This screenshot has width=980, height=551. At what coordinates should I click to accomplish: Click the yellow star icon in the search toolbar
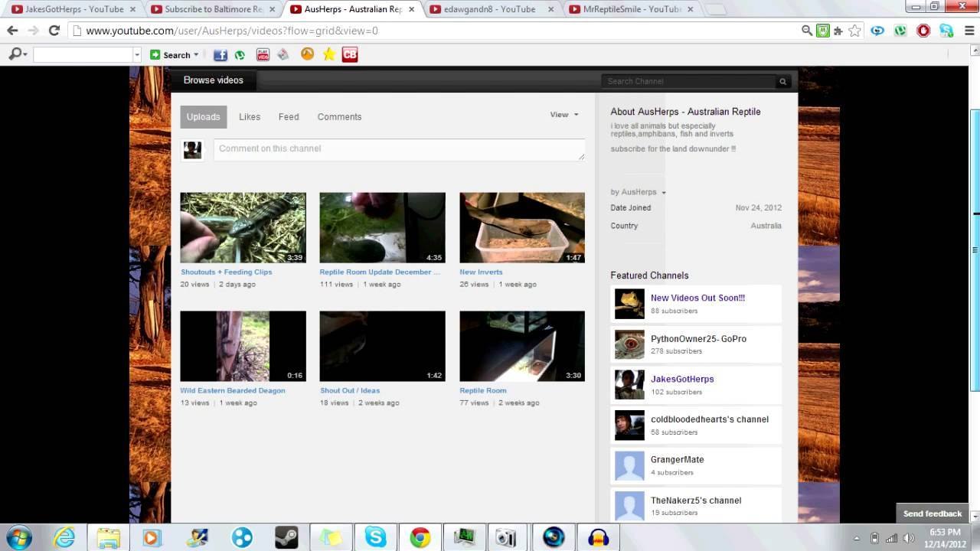(329, 54)
